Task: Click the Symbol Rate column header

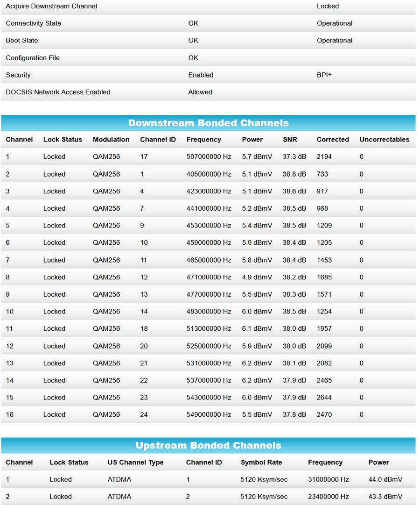Action: pos(261,462)
